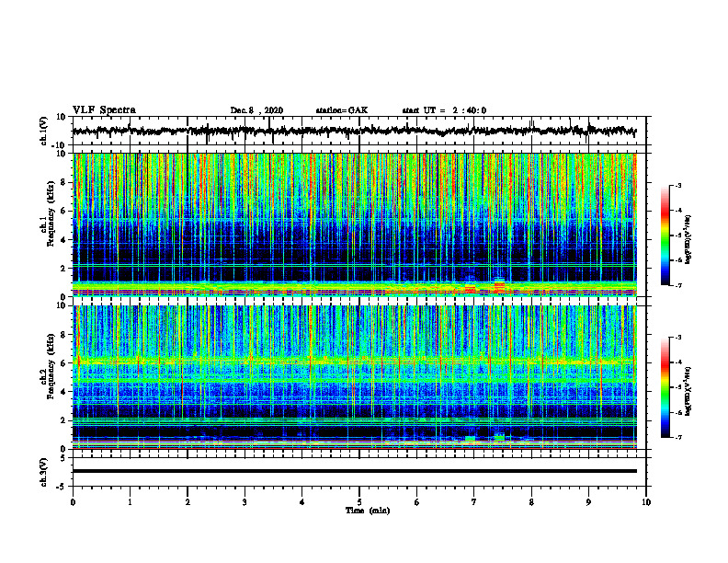Click the ch.1(V) waveform axis label

pyautogui.click(x=43, y=131)
